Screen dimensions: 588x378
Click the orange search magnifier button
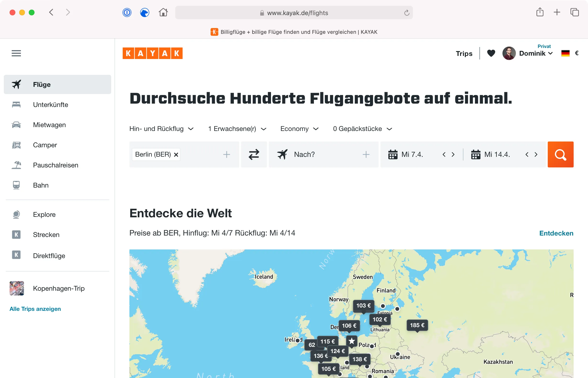point(560,154)
